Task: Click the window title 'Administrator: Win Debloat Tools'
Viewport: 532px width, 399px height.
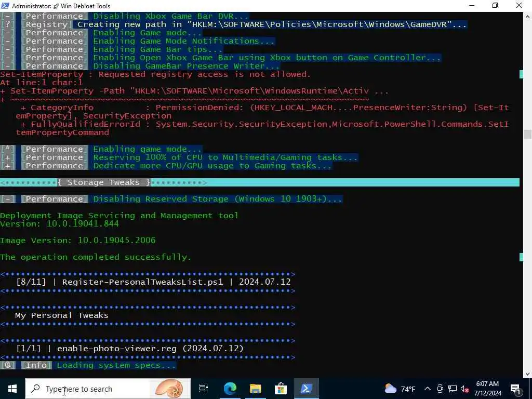Action: point(61,6)
